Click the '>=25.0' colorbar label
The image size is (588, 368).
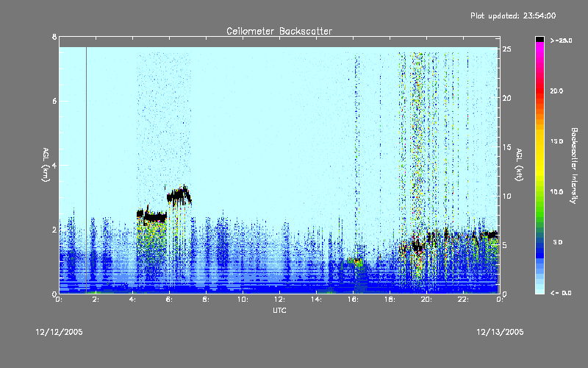[x=561, y=40]
